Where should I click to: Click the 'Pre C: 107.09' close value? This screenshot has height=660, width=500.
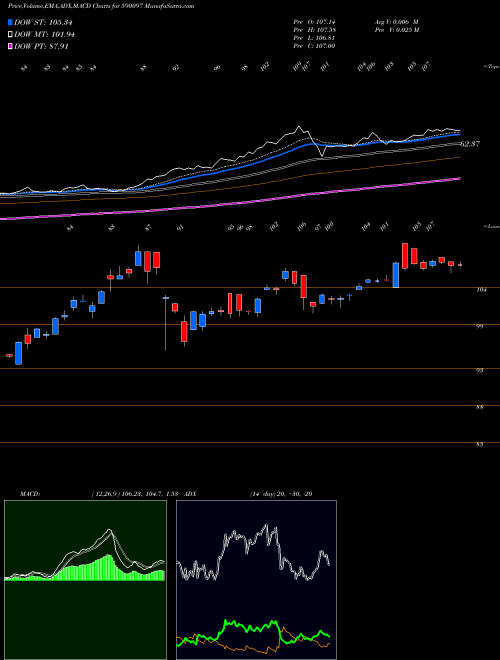coord(314,46)
